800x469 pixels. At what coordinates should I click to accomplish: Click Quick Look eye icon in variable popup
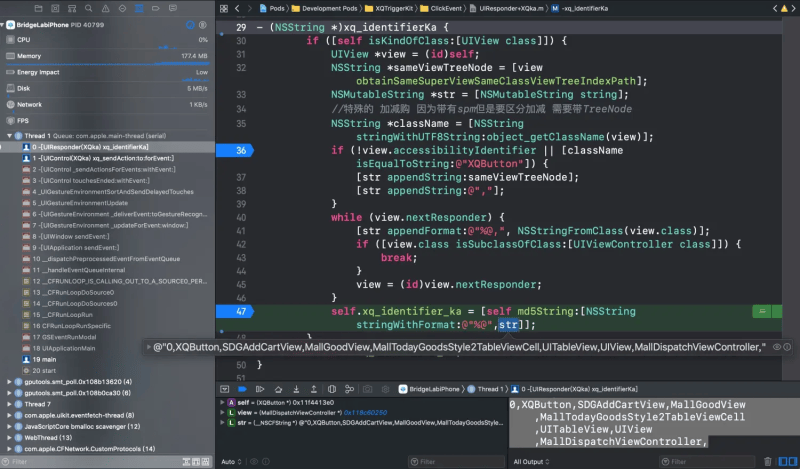777,347
